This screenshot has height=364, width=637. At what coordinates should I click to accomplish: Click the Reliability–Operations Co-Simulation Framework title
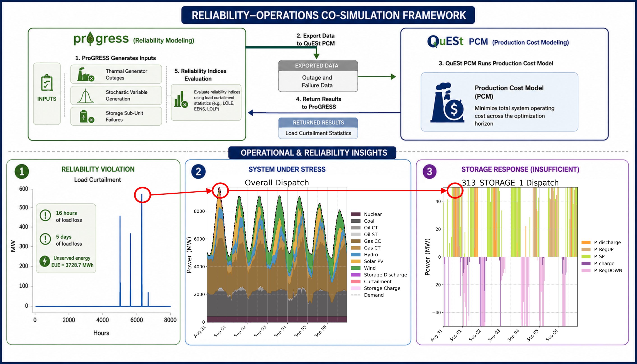pos(328,15)
